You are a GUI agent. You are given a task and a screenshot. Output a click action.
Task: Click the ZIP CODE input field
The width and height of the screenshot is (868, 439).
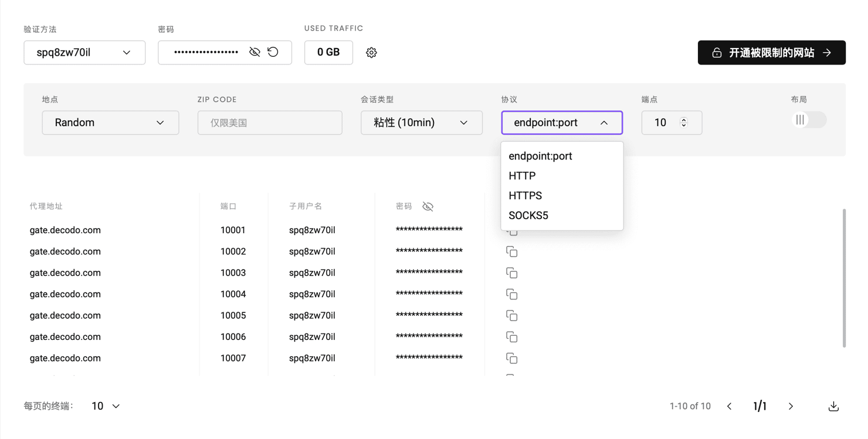[x=270, y=122]
